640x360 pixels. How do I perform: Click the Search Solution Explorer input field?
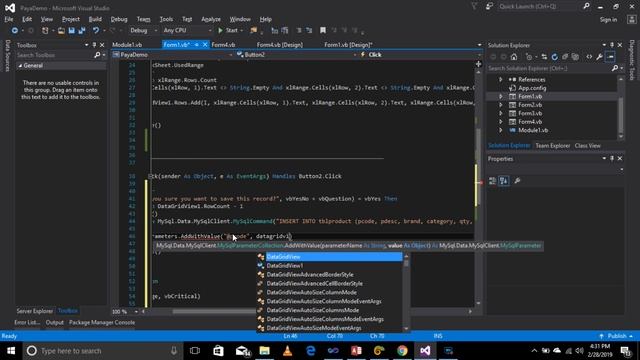pos(549,69)
